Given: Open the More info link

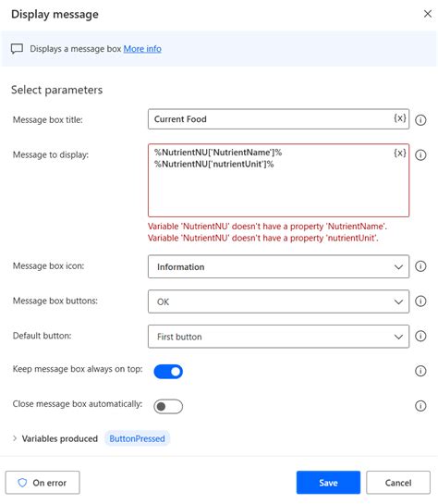Looking at the screenshot, I should pyautogui.click(x=142, y=49).
